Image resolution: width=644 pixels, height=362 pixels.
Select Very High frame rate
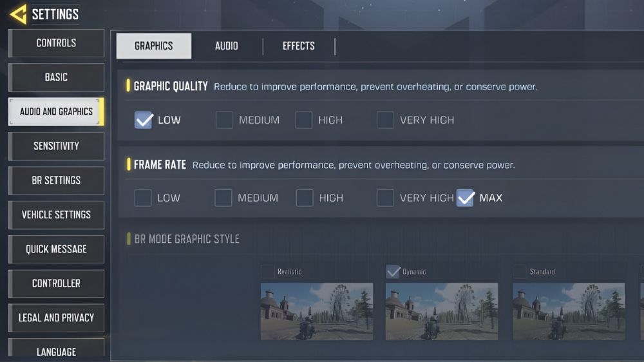click(385, 198)
